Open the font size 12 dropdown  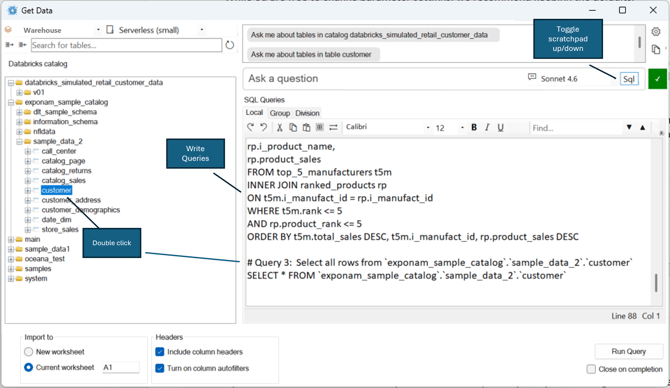tap(462, 127)
